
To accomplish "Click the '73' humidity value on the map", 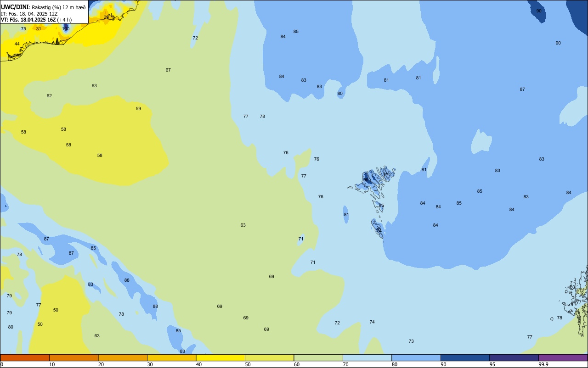I will coord(411,341).
